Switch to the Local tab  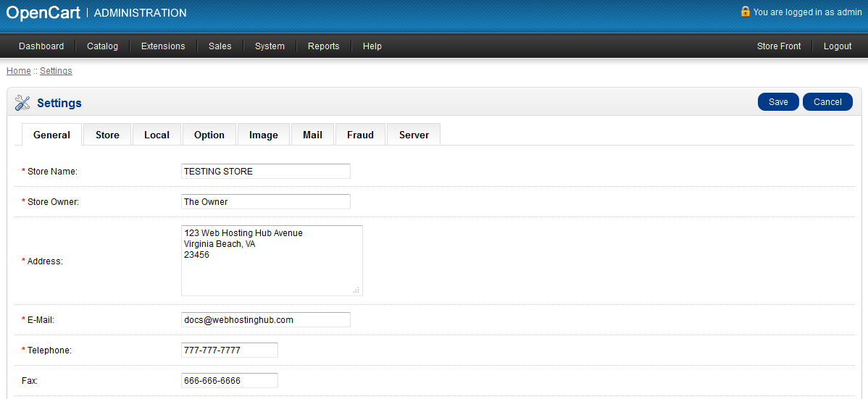tap(157, 135)
